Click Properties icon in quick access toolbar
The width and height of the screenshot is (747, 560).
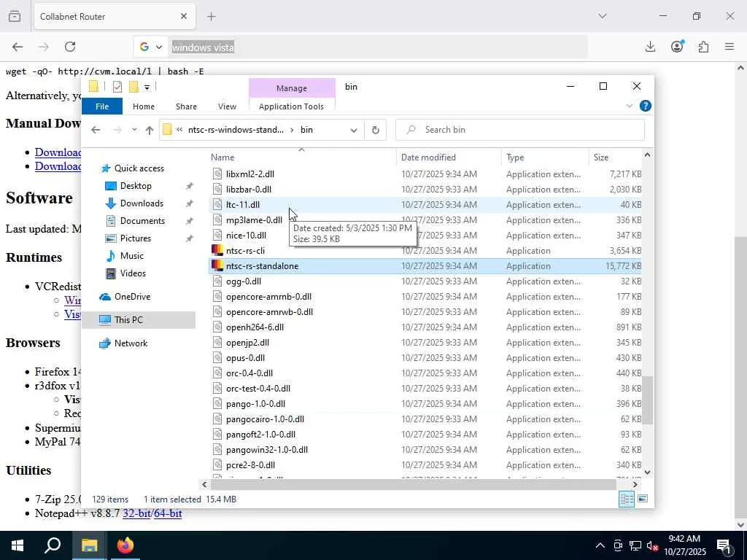[x=117, y=87]
